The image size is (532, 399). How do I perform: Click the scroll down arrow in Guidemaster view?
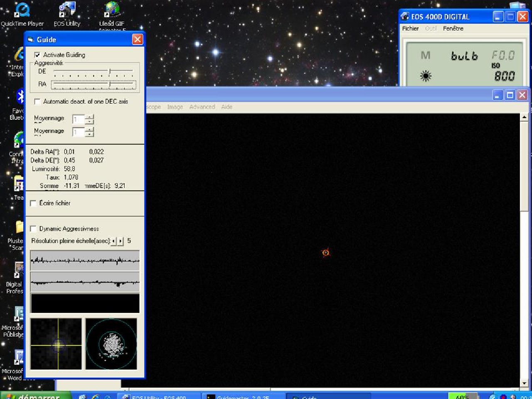click(x=524, y=383)
